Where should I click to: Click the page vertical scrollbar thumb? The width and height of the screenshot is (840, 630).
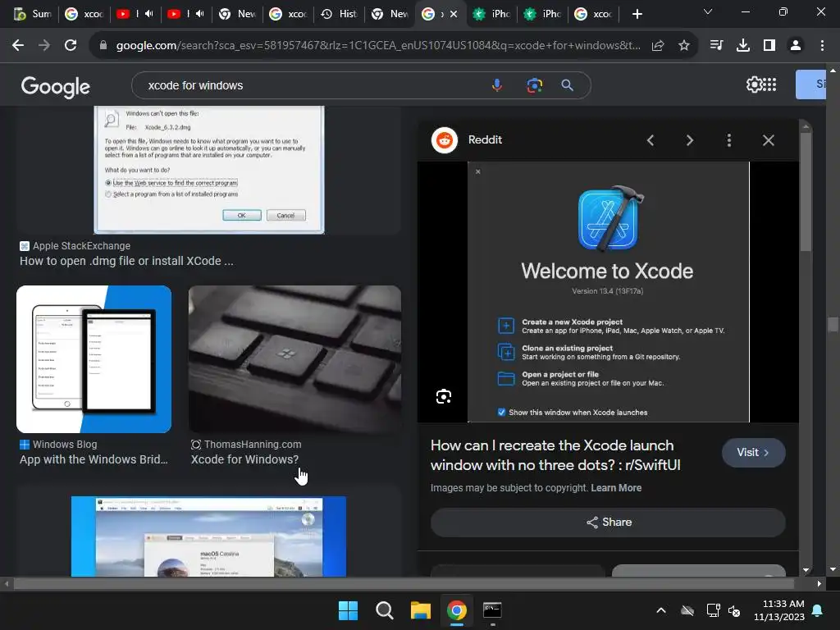tap(833, 325)
